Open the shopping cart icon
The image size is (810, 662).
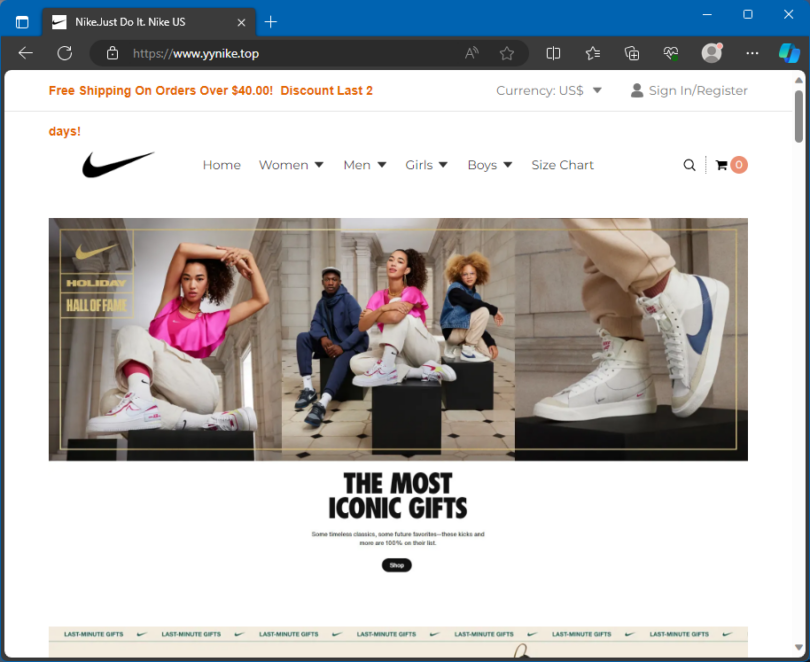[722, 164]
